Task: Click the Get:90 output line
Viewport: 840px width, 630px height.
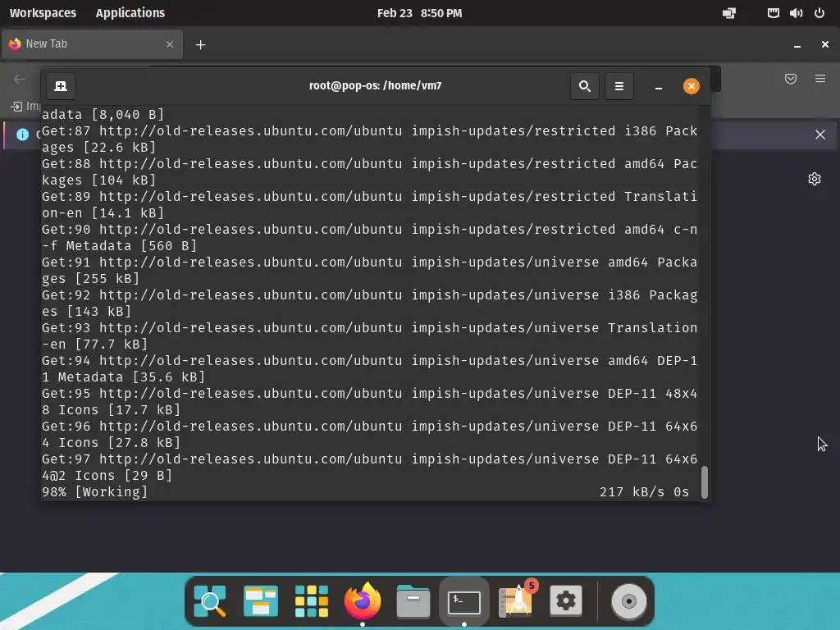Action: pos(370,230)
